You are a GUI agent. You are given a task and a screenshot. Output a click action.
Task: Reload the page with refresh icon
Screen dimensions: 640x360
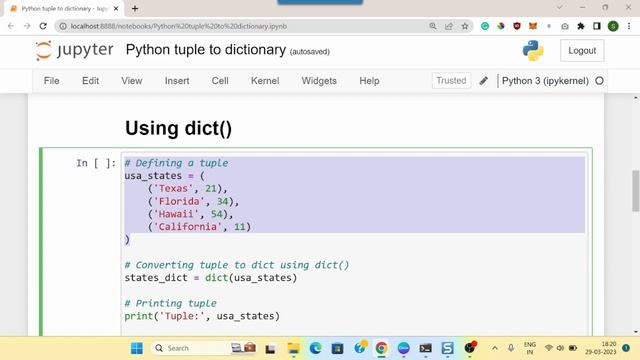pos(43,26)
